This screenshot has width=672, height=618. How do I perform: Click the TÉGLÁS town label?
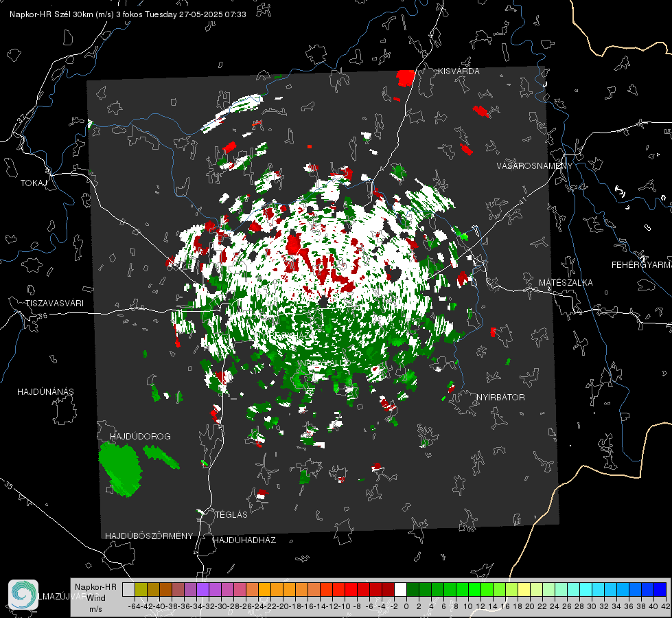pos(231,514)
